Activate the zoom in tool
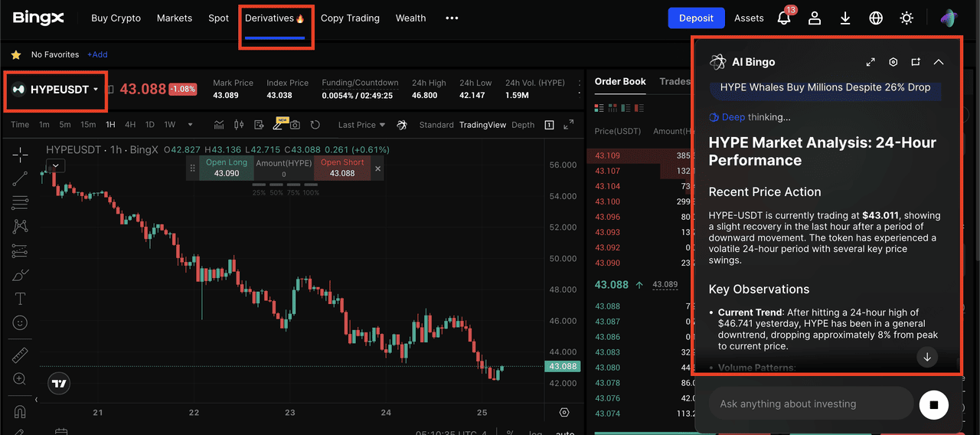This screenshot has height=435, width=980. [x=20, y=379]
